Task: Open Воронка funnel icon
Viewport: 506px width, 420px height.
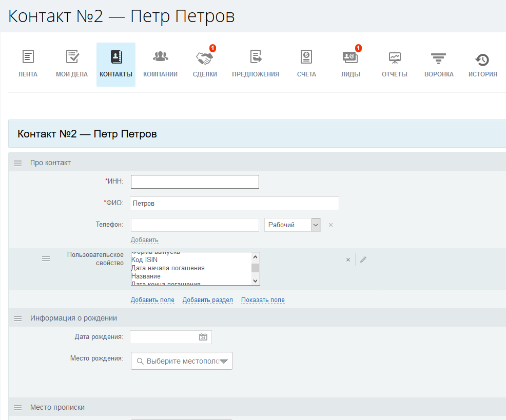Action: click(438, 57)
